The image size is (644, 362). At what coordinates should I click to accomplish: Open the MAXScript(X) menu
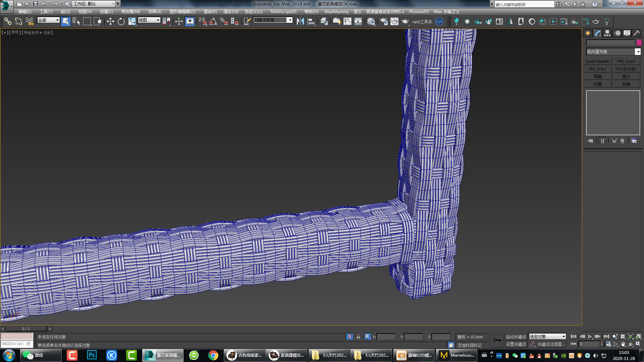283,11
